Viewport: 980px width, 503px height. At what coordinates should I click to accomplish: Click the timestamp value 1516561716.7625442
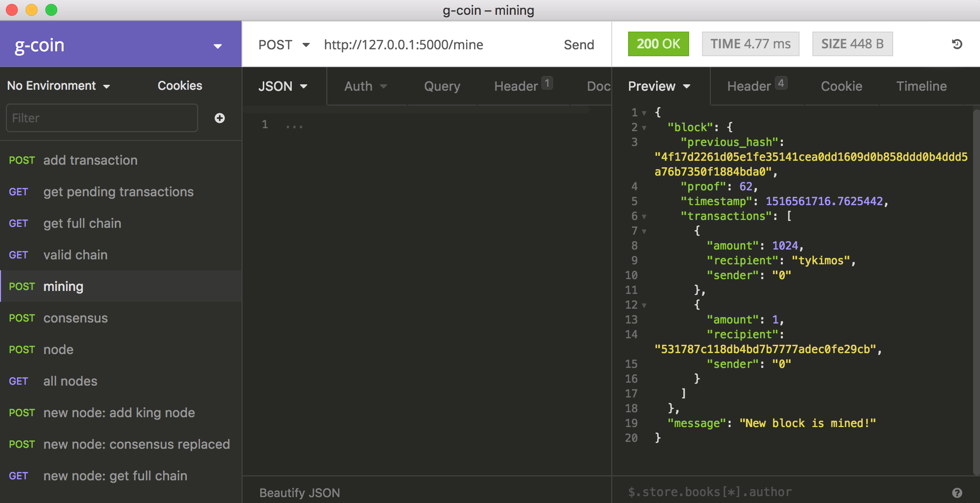[824, 202]
